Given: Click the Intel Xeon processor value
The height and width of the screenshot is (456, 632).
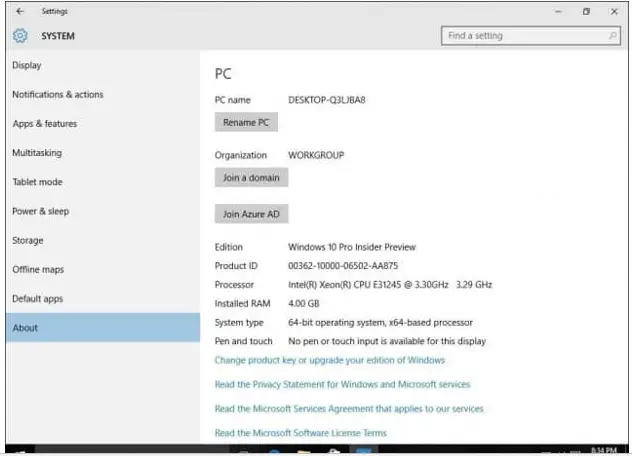Looking at the screenshot, I should [x=390, y=285].
